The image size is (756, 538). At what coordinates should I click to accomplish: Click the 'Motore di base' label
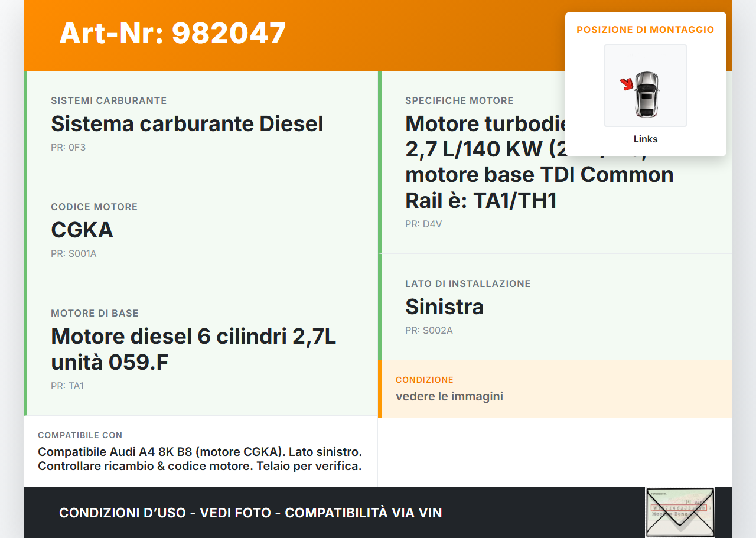94,313
